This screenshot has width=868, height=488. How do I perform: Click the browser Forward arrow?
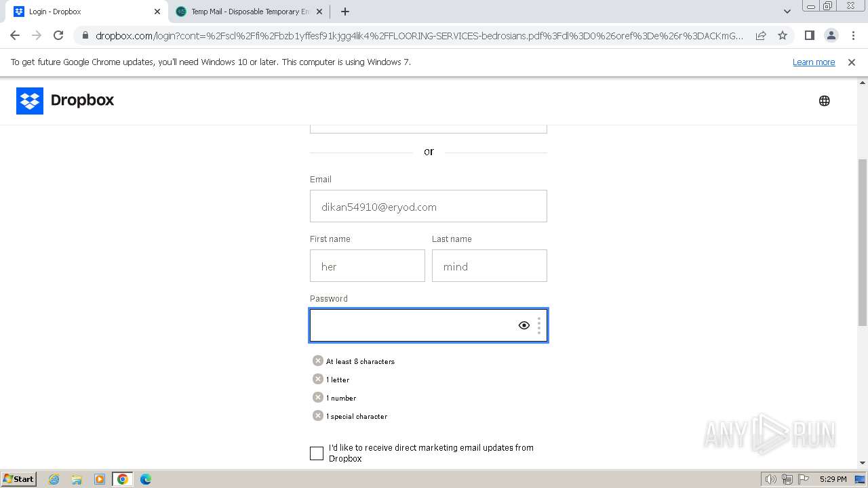coord(37,35)
